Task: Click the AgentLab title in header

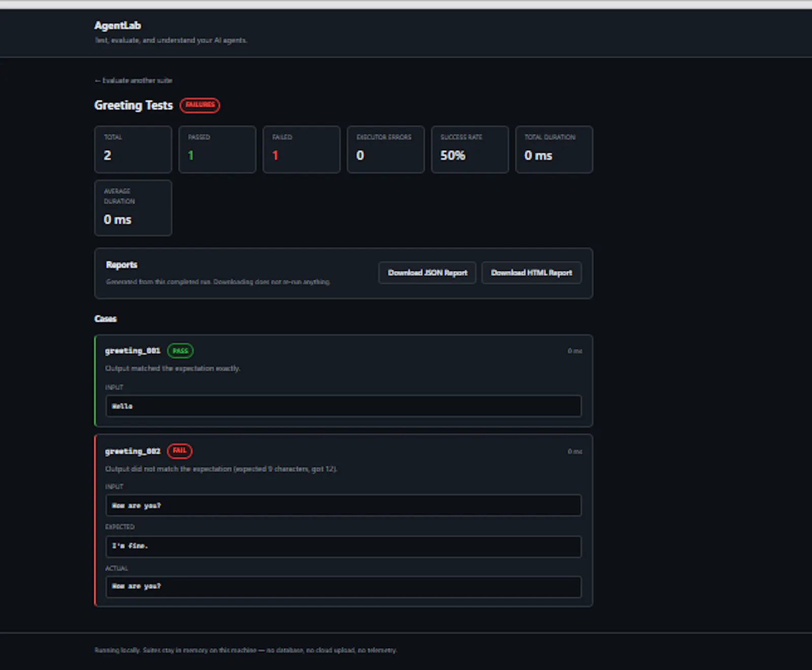Action: [118, 25]
